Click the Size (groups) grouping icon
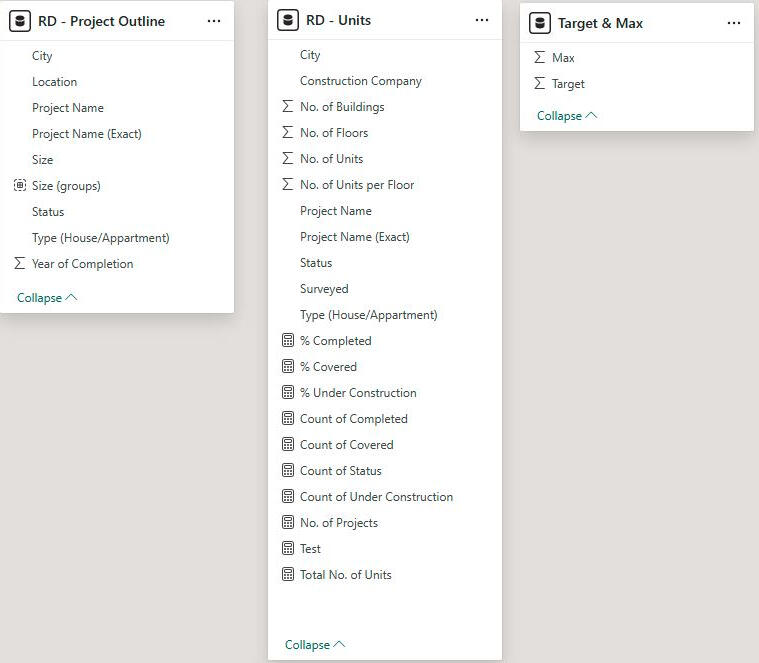The width and height of the screenshot is (759, 663). [x=20, y=186]
